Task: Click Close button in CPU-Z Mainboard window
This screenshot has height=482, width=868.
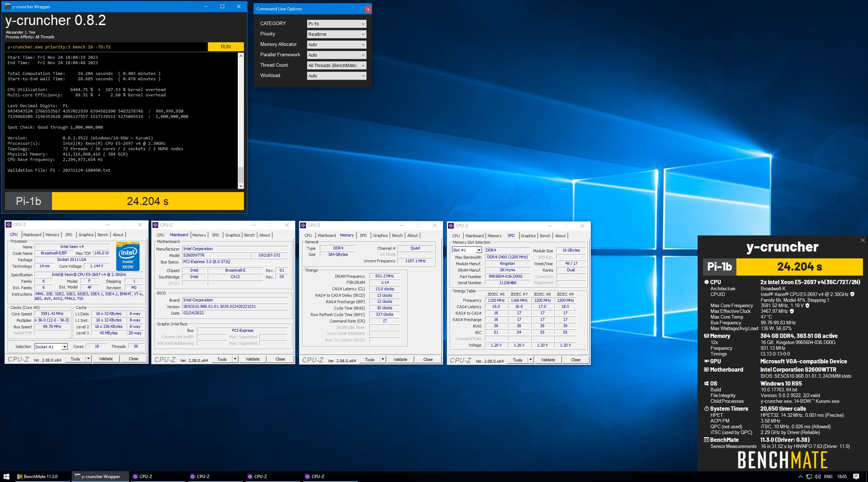Action: [x=280, y=359]
